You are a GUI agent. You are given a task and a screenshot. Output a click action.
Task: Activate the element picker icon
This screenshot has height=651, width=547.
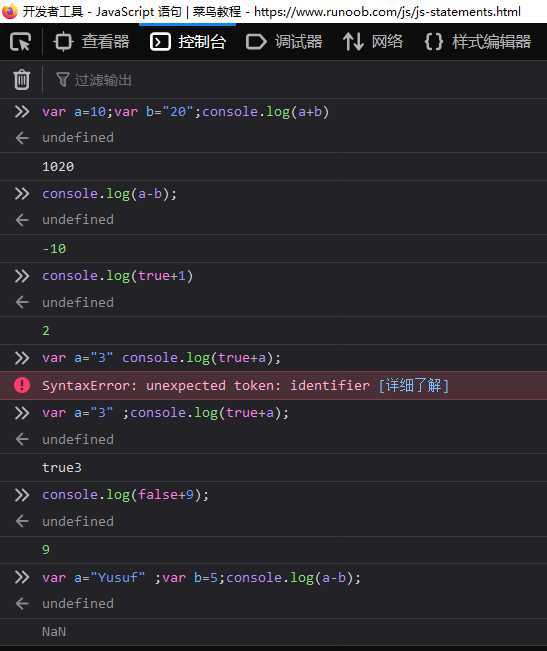20,42
